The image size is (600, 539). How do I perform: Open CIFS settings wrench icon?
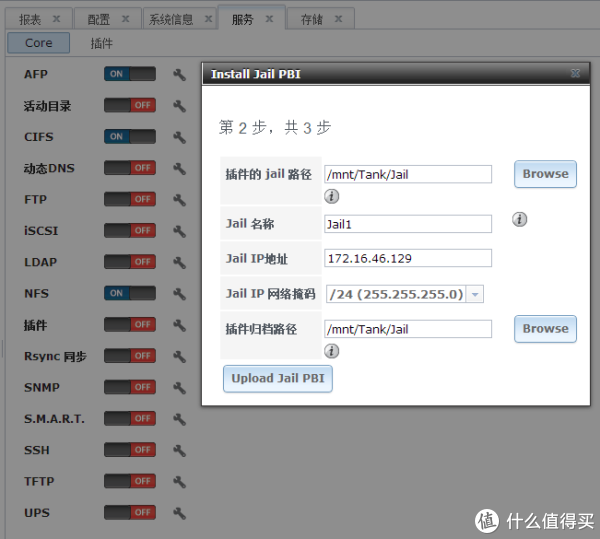click(179, 137)
